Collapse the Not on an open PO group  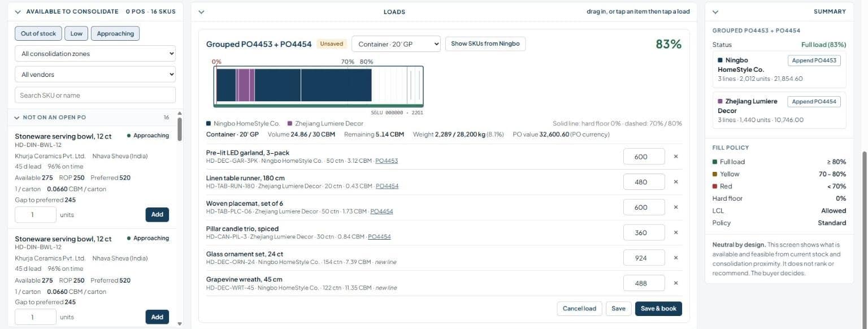tap(17, 118)
